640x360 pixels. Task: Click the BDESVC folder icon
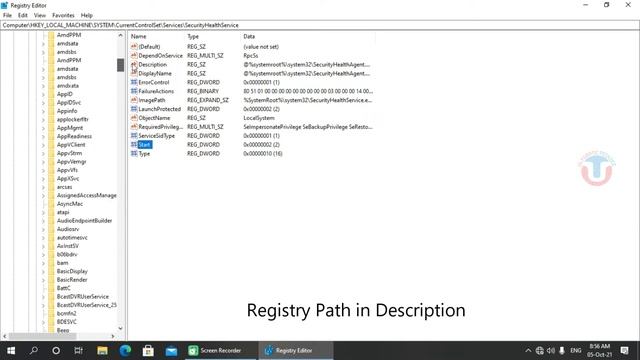tap(51, 322)
